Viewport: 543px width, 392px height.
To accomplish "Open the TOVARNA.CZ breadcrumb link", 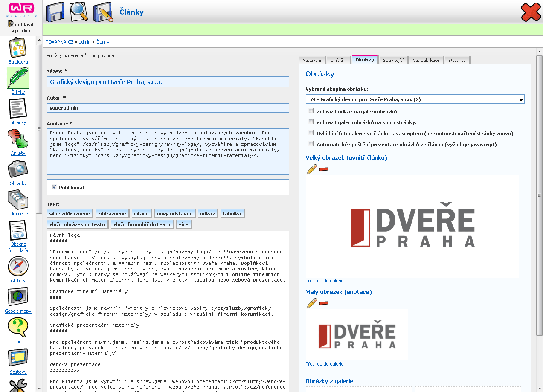I will pos(60,42).
